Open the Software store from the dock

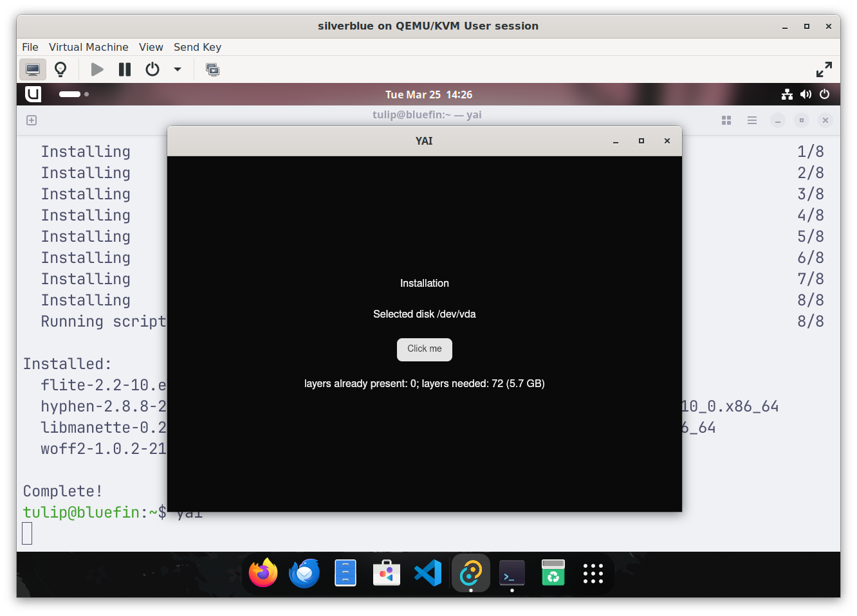click(x=387, y=573)
